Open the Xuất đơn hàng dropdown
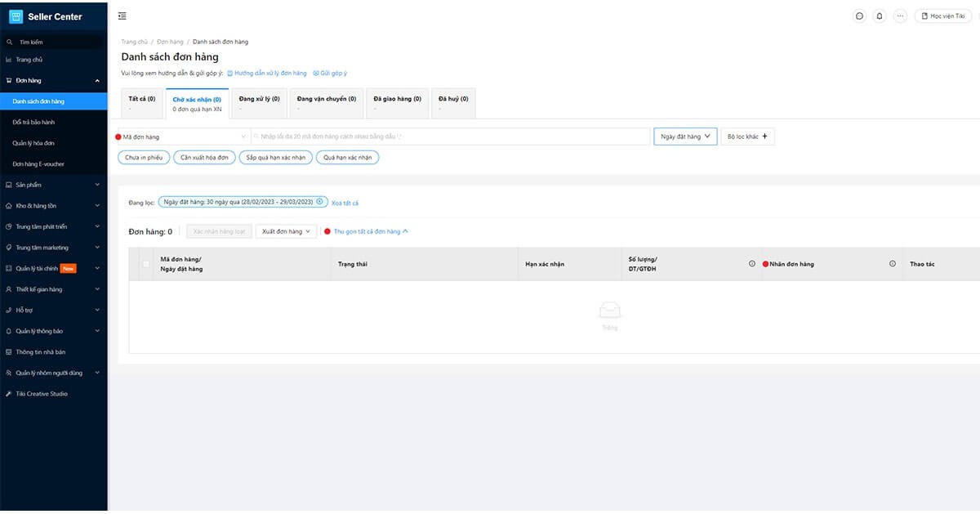 [286, 232]
